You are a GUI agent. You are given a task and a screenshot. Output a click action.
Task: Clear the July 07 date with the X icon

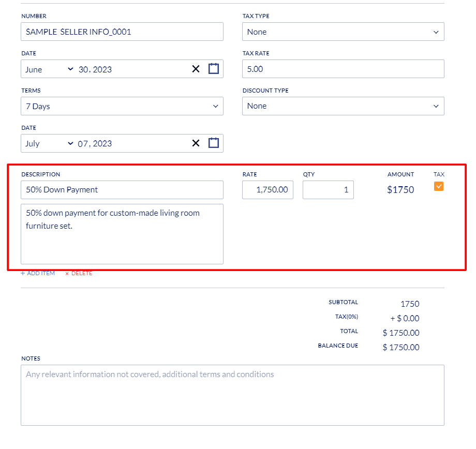tap(196, 143)
